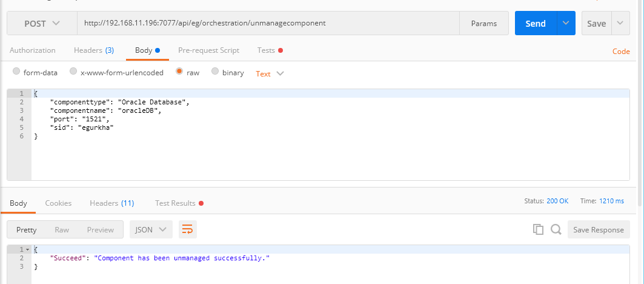644x284 pixels.
Task: Open the Code snippet link
Action: point(621,52)
